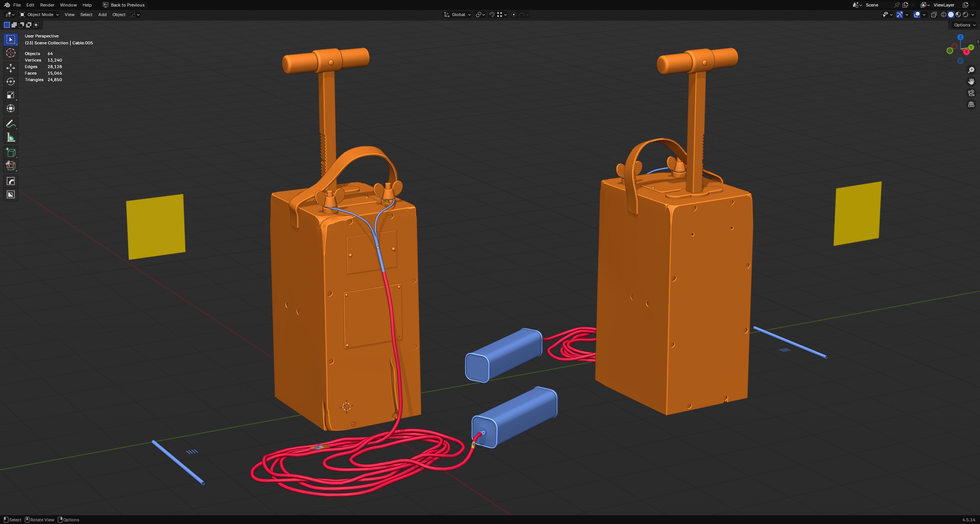Open the Edit menu

point(30,5)
